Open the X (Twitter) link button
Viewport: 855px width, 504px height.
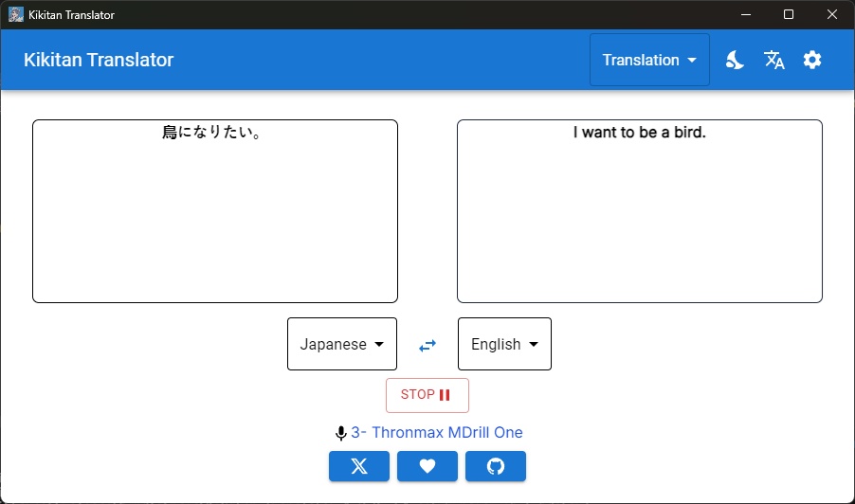pyautogui.click(x=359, y=466)
